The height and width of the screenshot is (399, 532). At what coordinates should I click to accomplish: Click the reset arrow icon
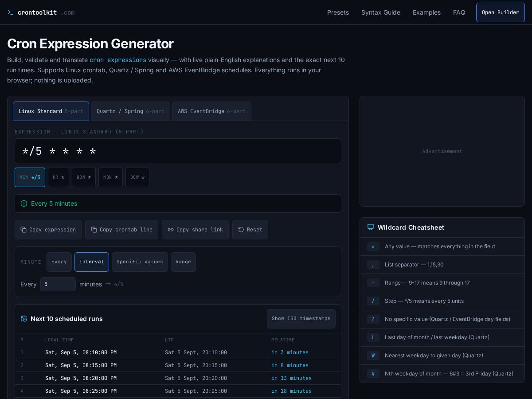[x=241, y=230]
